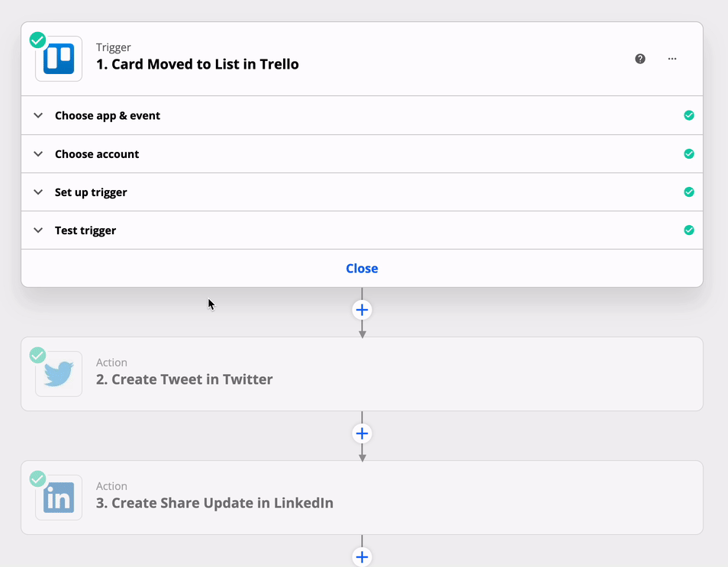Click the green check beside Choose app & event
This screenshot has height=567, width=728.
[x=689, y=115]
